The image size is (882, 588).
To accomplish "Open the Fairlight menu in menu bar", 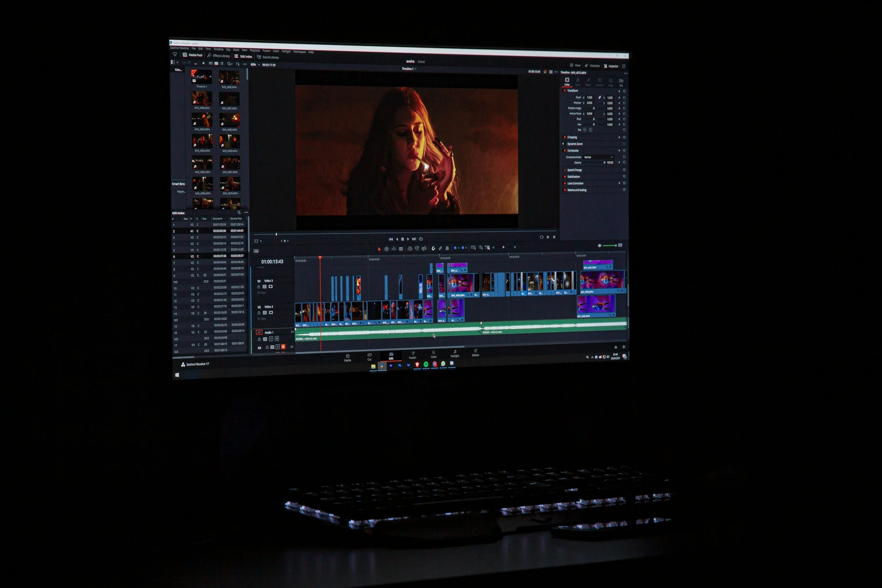I will point(286,51).
